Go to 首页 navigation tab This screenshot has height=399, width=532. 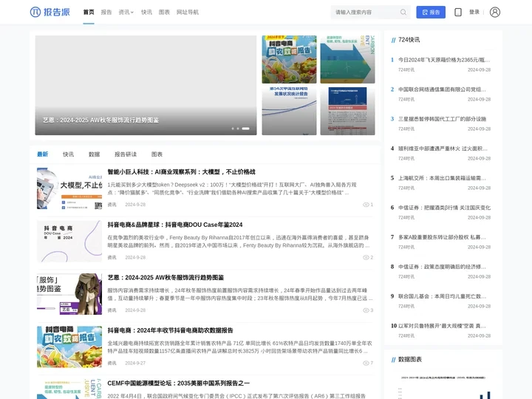click(89, 13)
